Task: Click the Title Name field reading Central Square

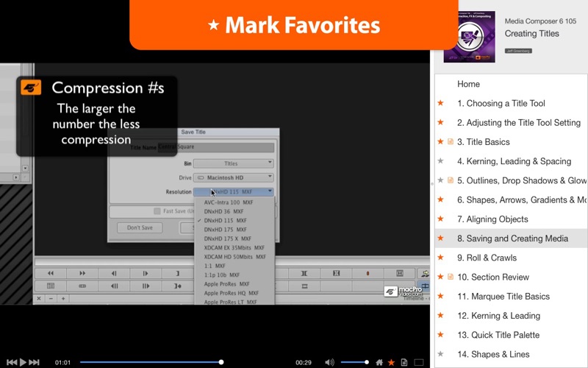Action: (216, 146)
